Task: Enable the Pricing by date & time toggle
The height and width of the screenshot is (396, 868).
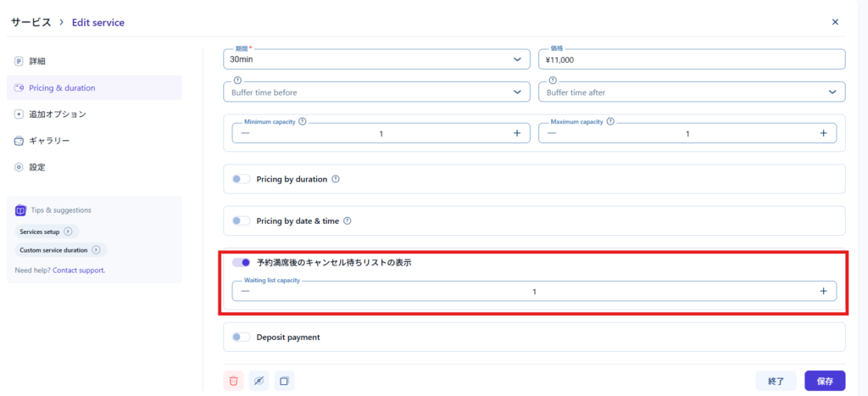Action: pos(242,220)
